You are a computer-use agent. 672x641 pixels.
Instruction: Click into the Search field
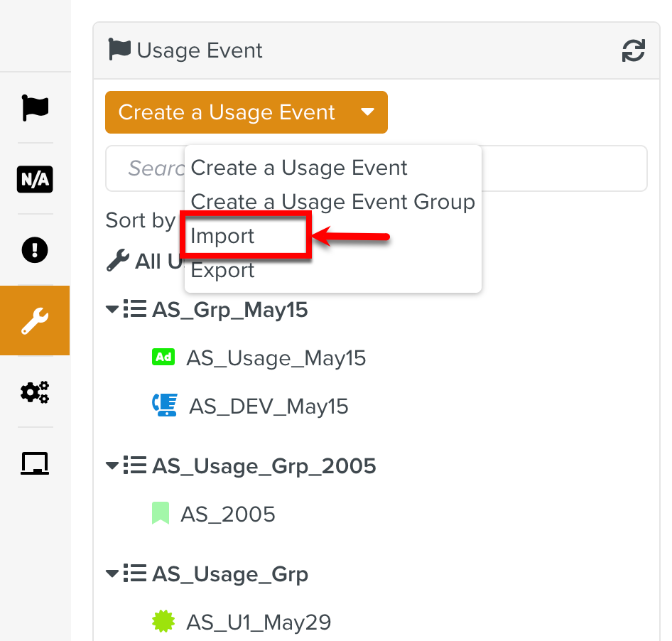[376, 168]
